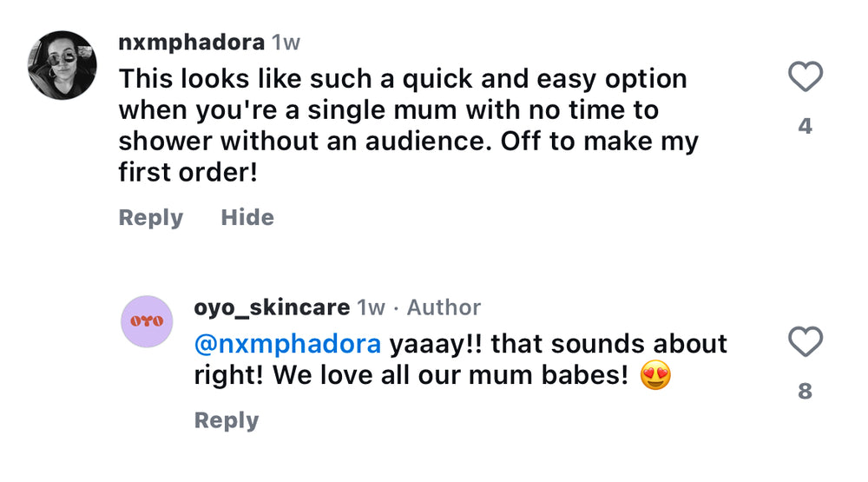
Task: Reply to nxmphadora's comment
Action: (151, 217)
